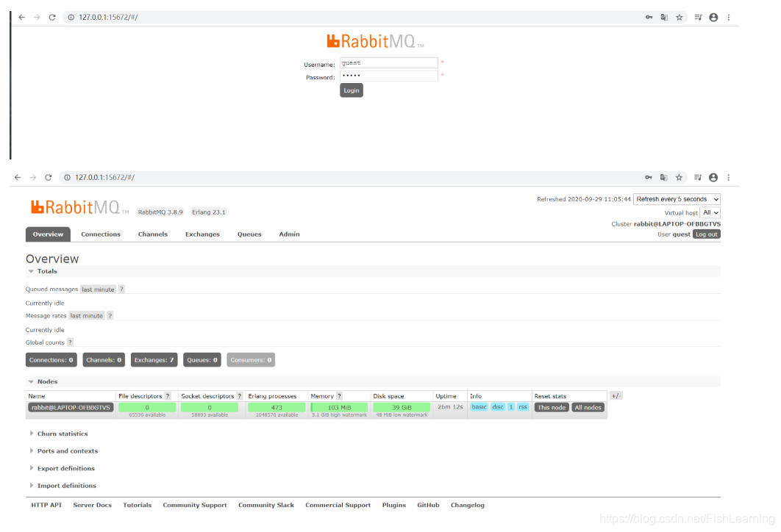
Task: Click the Login button
Action: [352, 90]
